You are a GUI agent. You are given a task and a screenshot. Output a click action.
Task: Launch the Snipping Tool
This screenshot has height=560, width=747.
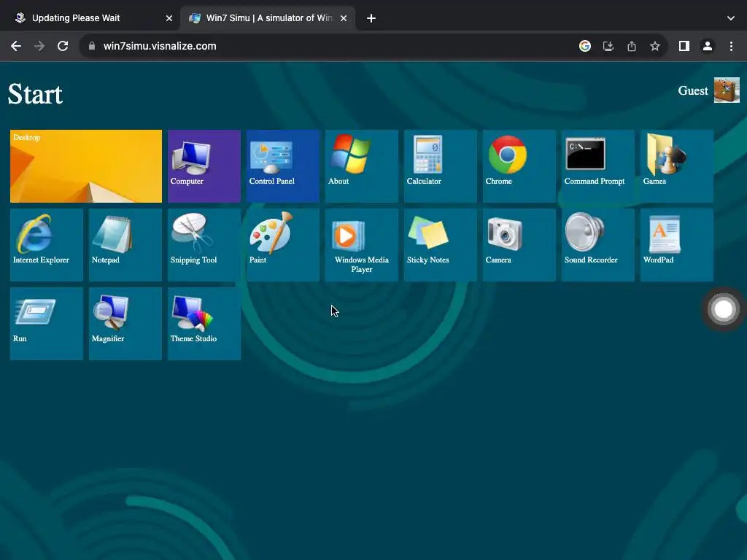(204, 245)
